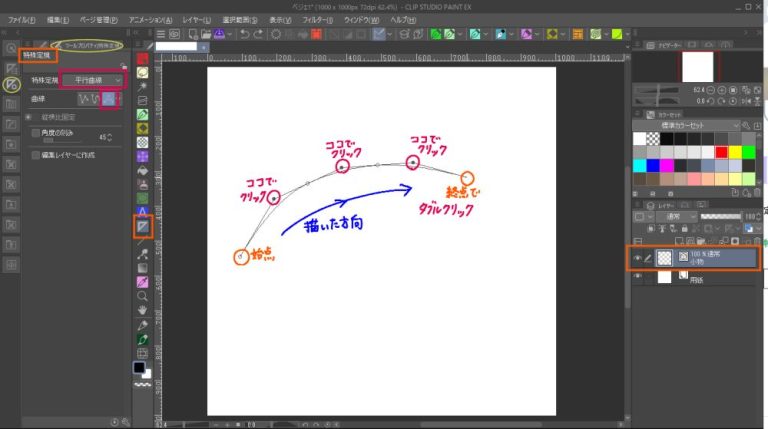Pick the red swatch in the color set
The height and width of the screenshot is (429, 768).
click(721, 152)
